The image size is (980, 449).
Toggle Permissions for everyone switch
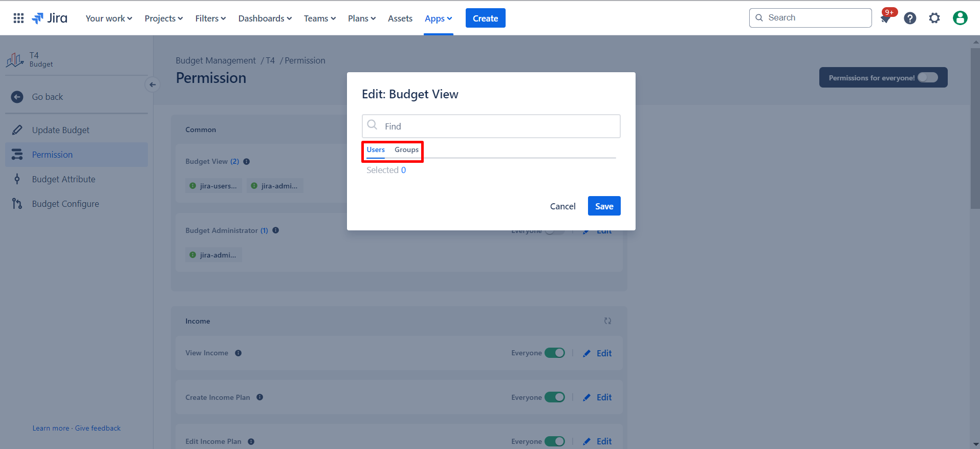click(928, 77)
